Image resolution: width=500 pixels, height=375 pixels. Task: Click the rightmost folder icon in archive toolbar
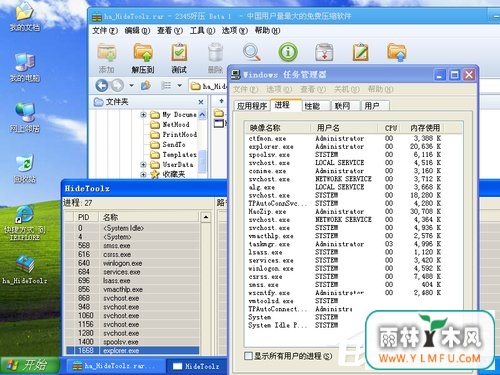[397, 52]
